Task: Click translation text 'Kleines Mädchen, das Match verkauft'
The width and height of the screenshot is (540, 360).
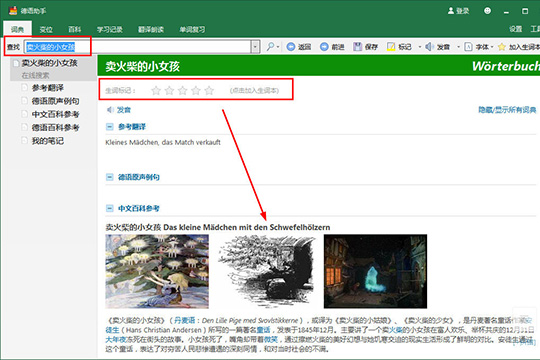Action: click(x=163, y=142)
